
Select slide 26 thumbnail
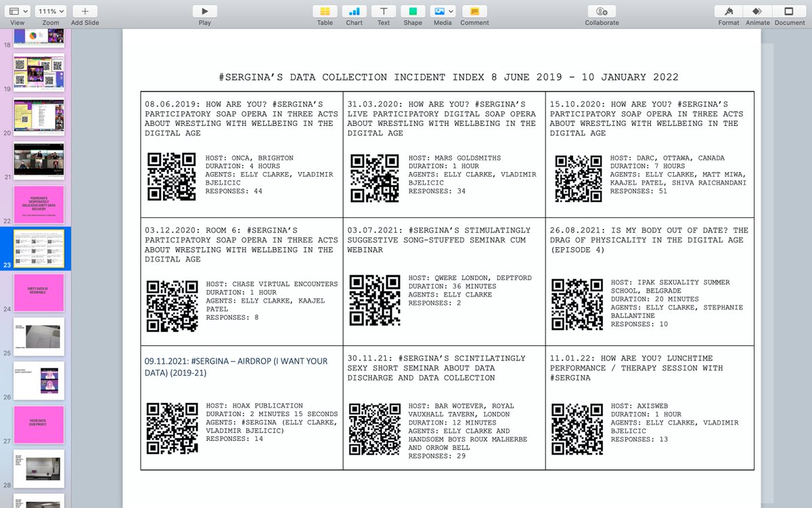(39, 380)
